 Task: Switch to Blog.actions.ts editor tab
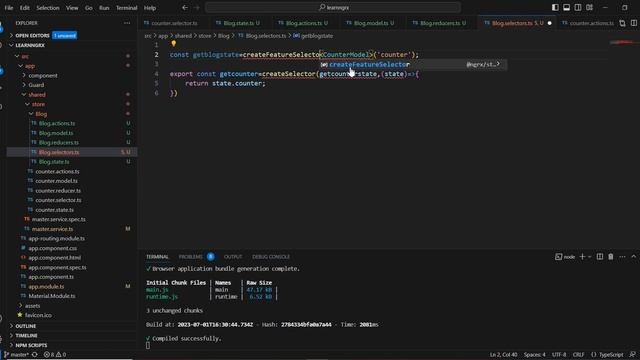[x=306, y=23]
